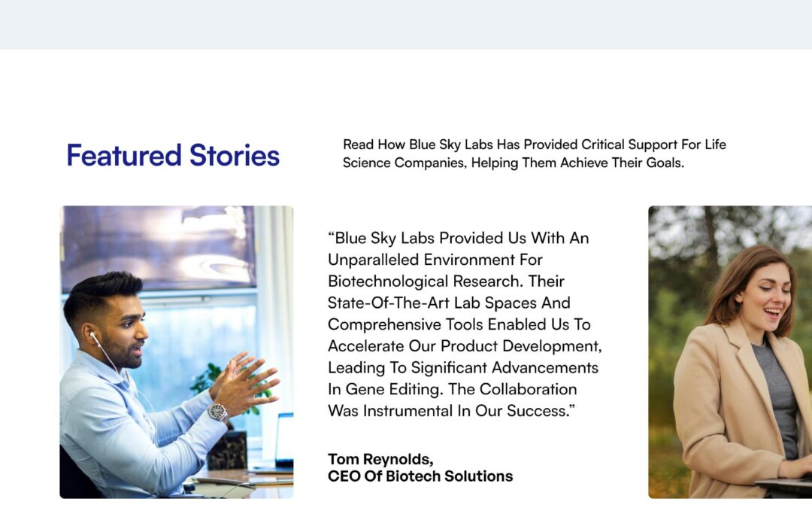Click the window blind above the man

tap(158, 248)
